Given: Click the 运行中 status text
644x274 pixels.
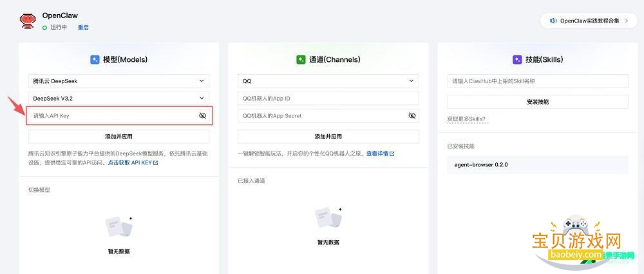Looking at the screenshot, I should 59,28.
